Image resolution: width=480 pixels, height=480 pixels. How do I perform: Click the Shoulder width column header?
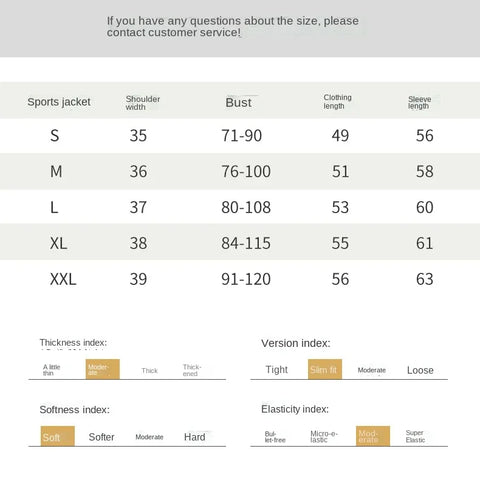pyautogui.click(x=143, y=103)
